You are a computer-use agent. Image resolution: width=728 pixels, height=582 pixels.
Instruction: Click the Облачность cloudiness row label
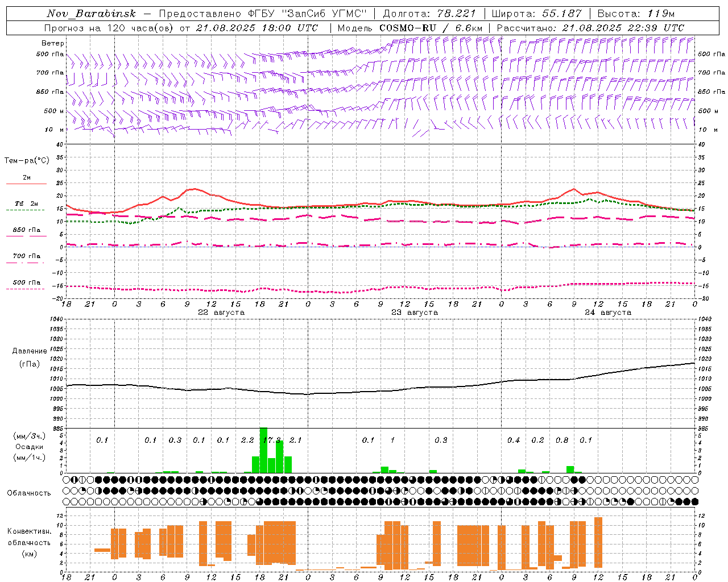tap(29, 493)
